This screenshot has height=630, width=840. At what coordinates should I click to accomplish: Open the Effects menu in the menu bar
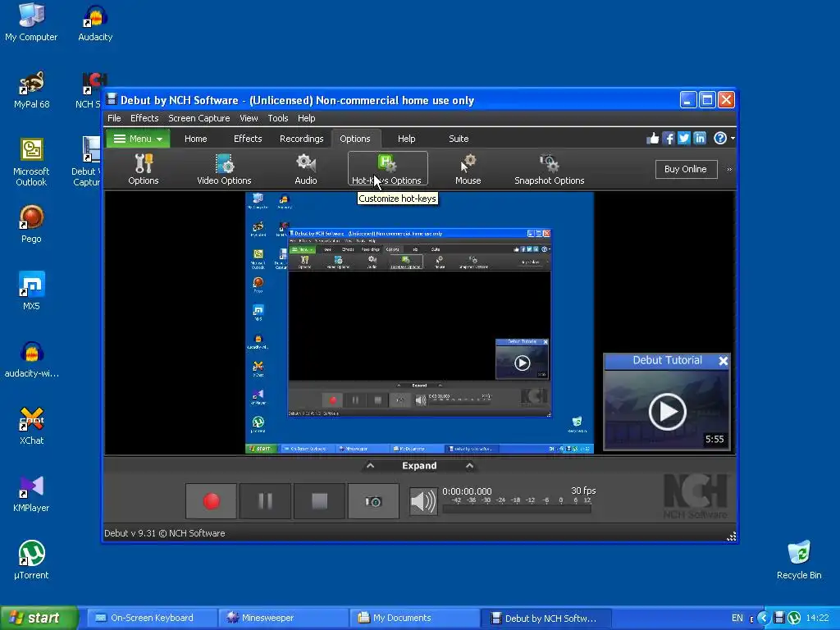click(144, 118)
